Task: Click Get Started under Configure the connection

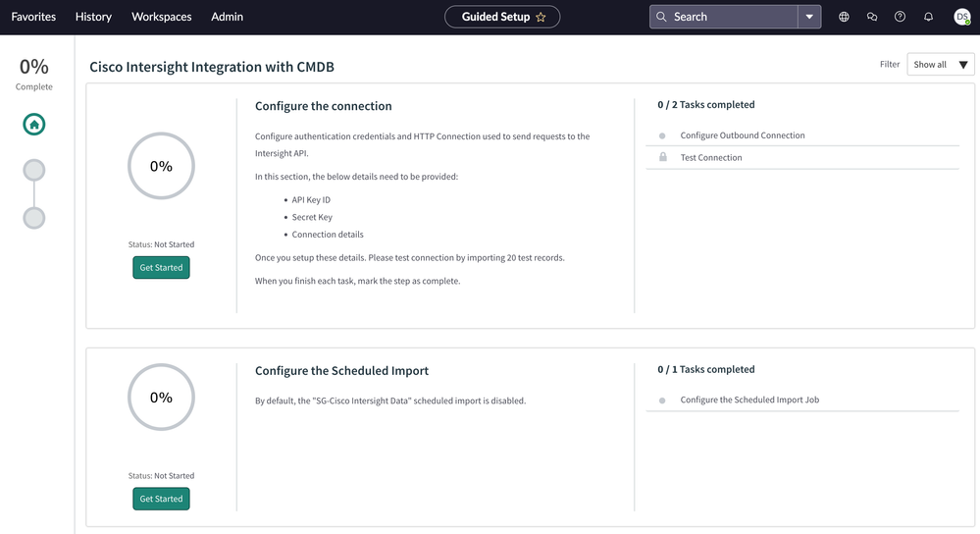Action: pyautogui.click(x=161, y=268)
